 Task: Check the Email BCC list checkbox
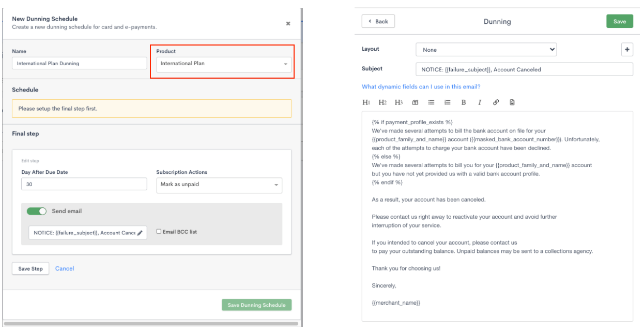click(159, 232)
